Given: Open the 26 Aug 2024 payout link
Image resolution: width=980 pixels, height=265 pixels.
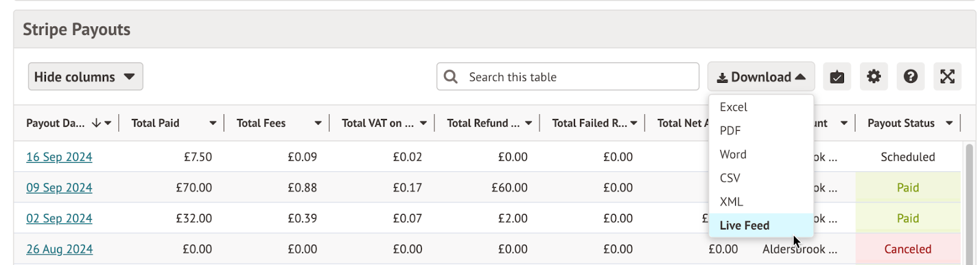Looking at the screenshot, I should click(59, 249).
